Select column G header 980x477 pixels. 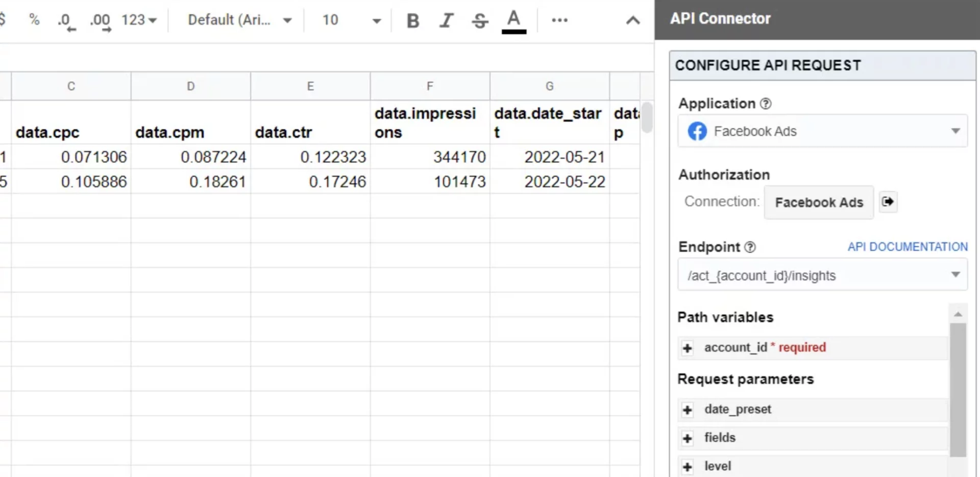click(550, 86)
